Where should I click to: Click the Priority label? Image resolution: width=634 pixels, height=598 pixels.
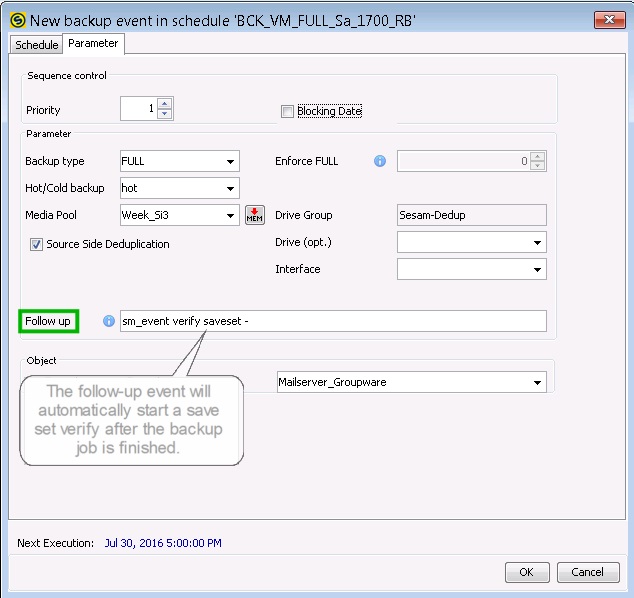[43, 110]
